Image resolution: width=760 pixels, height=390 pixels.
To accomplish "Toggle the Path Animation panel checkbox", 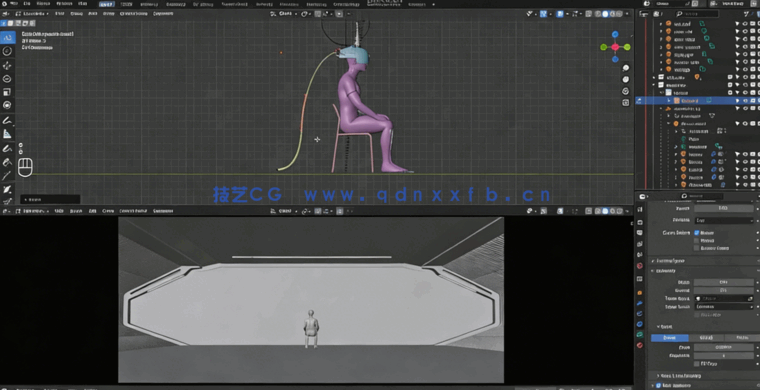I will pyautogui.click(x=658, y=386).
